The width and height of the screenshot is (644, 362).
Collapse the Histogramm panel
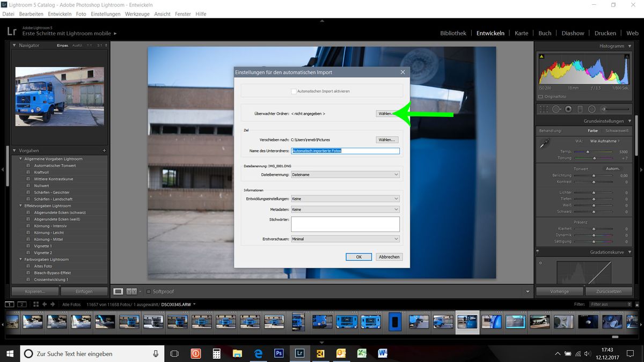628,47
